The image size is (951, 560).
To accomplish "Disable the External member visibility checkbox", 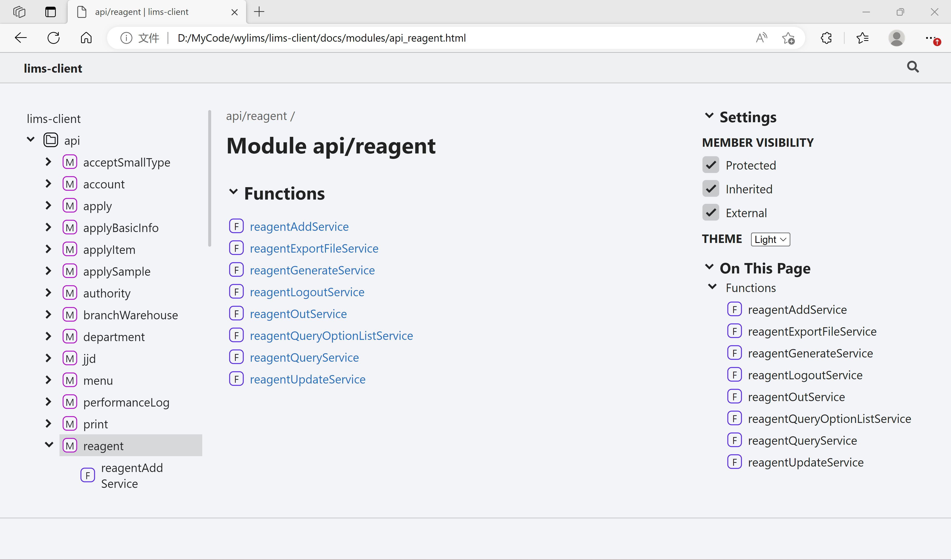I will click(x=711, y=212).
